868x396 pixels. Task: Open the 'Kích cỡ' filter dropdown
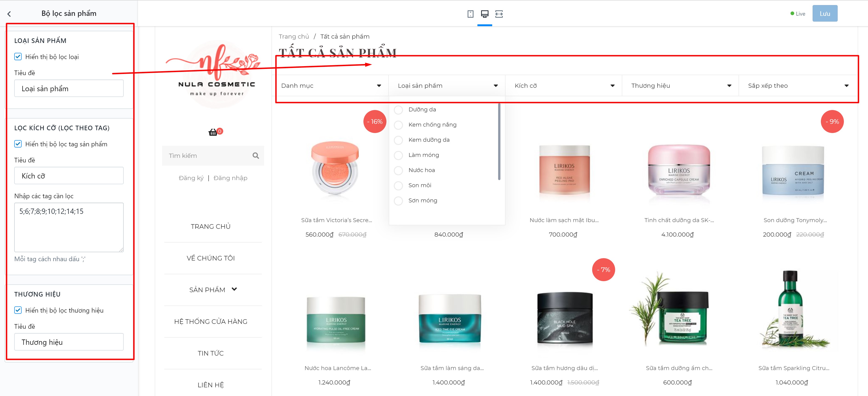coord(563,85)
